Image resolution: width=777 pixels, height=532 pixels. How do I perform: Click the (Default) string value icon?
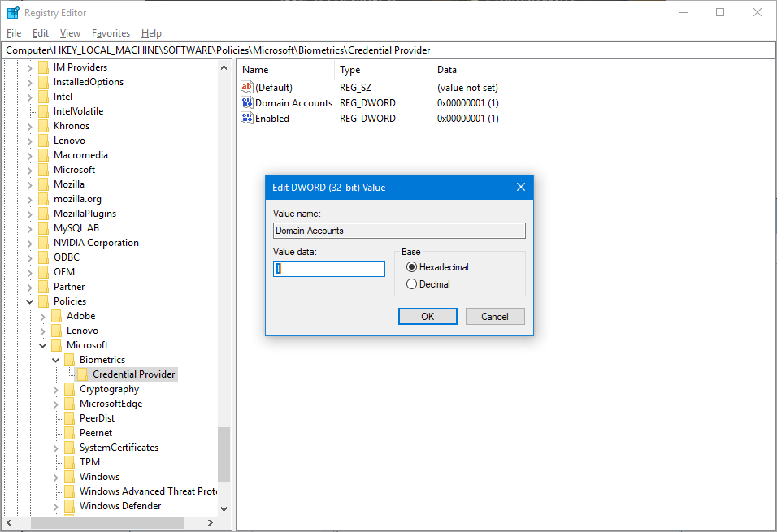click(247, 87)
